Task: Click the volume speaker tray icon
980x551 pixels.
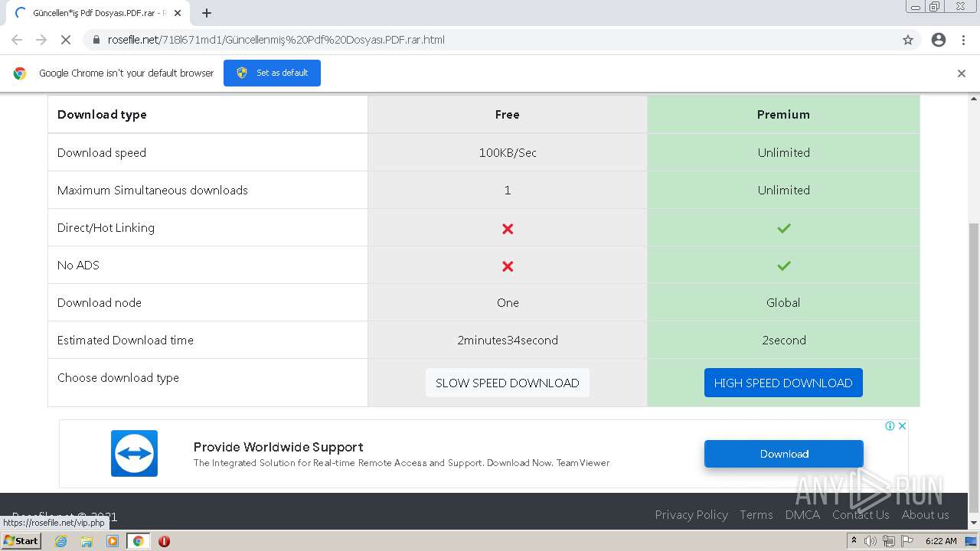Action: pos(871,541)
